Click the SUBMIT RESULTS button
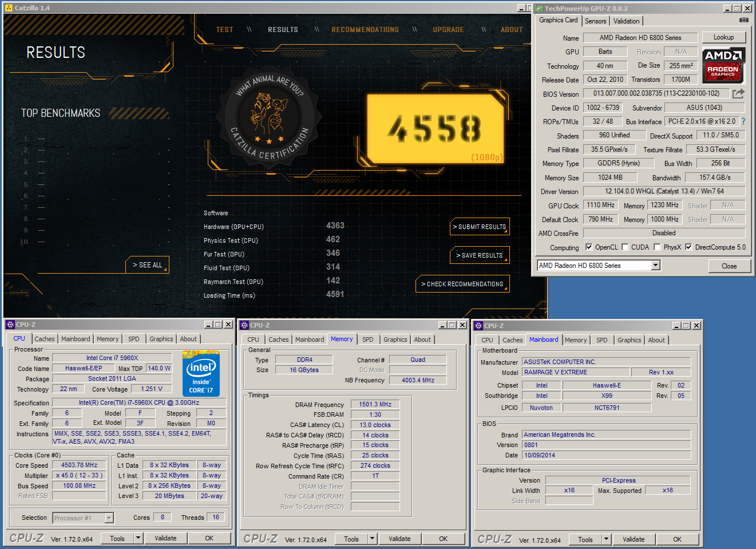The width and height of the screenshot is (756, 549). point(480,227)
